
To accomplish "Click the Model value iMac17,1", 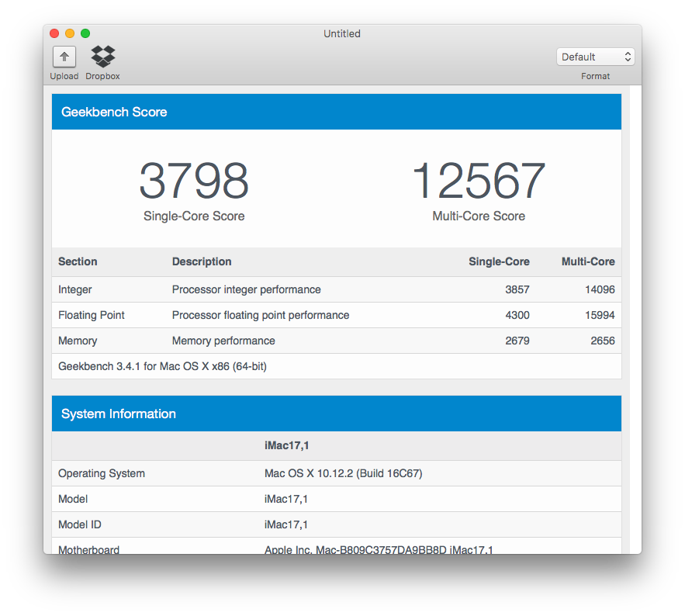I will pos(286,499).
